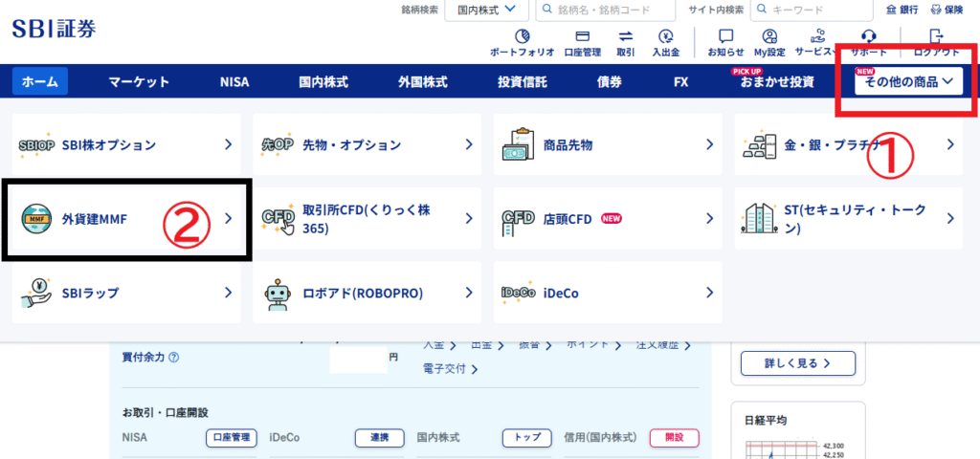Open the 国内株式 search type dropdown
Viewport: 980px width, 459px height.
point(486,10)
